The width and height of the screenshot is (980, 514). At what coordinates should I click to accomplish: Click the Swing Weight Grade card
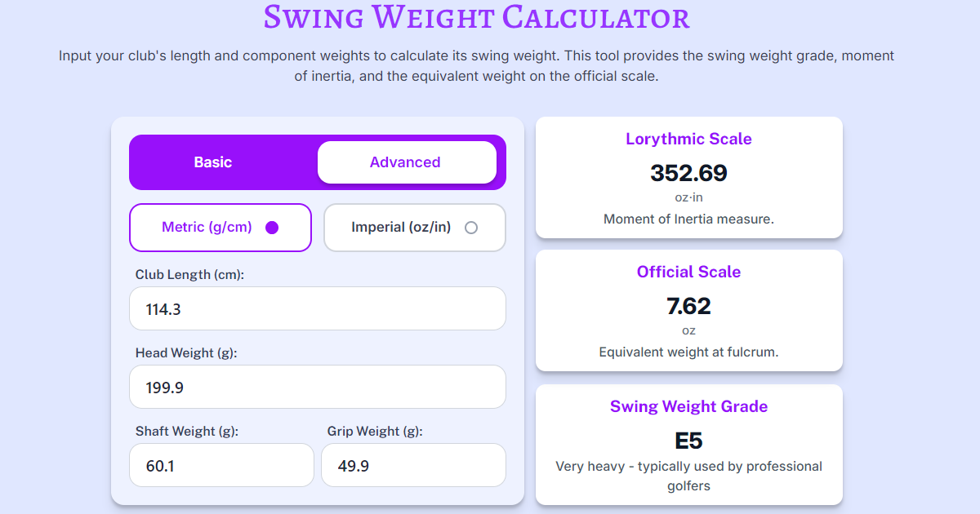(688, 445)
